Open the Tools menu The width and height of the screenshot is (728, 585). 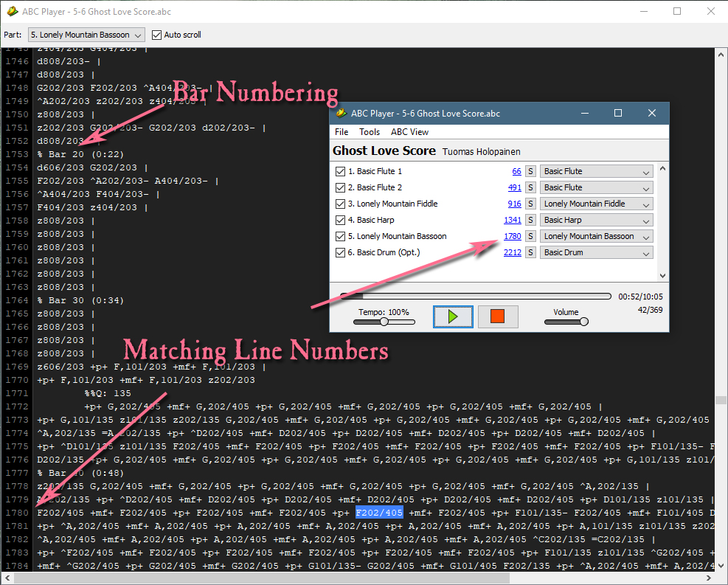(370, 132)
